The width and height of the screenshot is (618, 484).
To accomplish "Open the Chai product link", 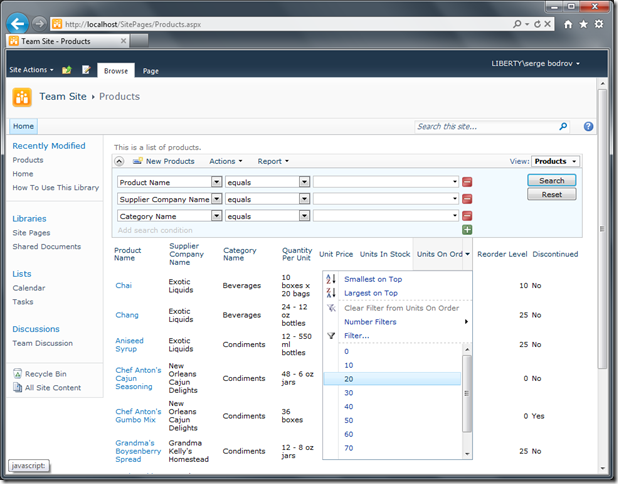I will (123, 285).
